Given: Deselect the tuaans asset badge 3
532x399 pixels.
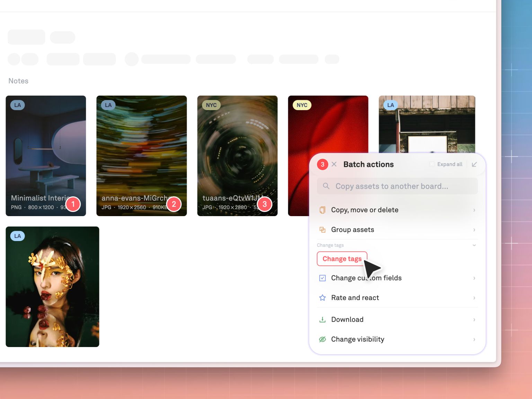Looking at the screenshot, I should coord(265,204).
